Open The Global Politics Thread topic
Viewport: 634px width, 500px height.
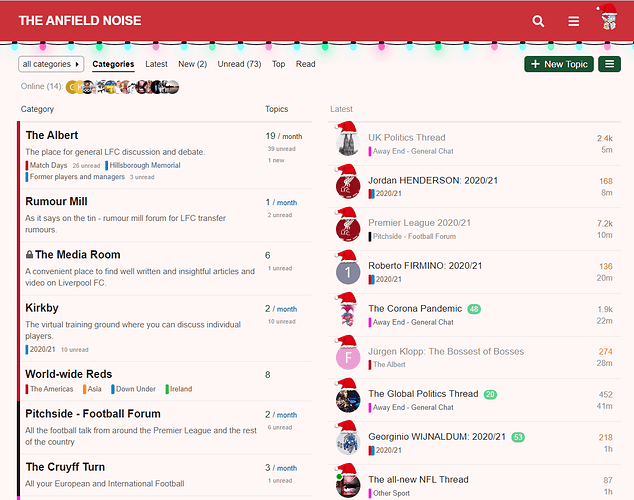(x=423, y=394)
